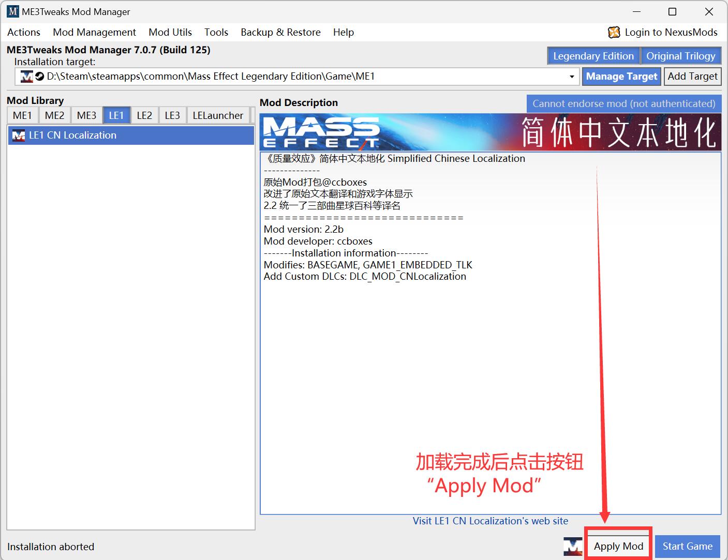Click the '原始Mod打包@ccboxes' line

[x=315, y=183]
